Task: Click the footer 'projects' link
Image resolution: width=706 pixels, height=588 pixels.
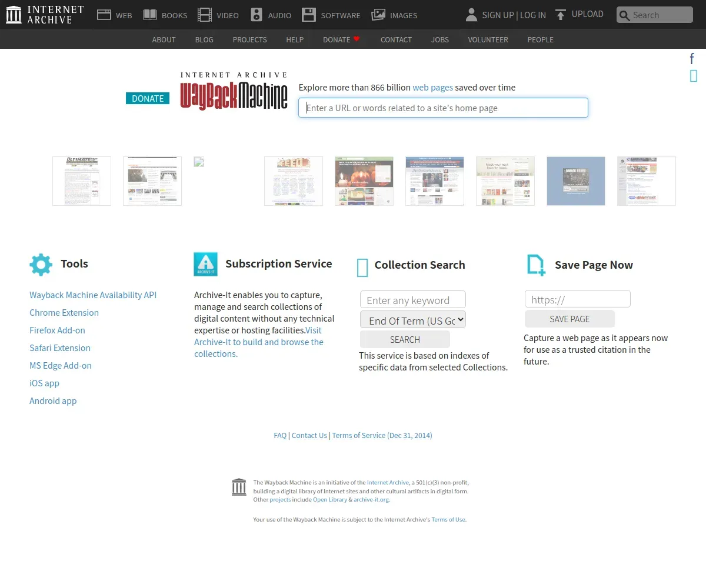Action: point(280,499)
